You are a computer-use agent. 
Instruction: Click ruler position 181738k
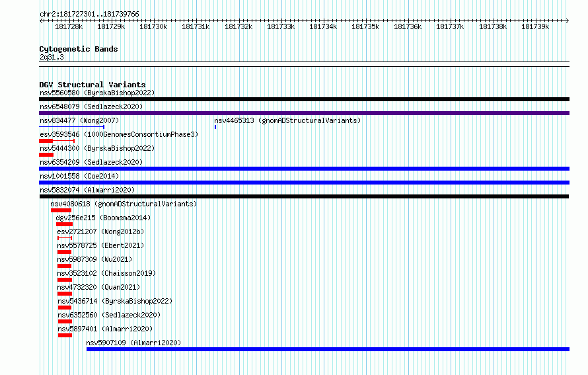[x=493, y=26]
